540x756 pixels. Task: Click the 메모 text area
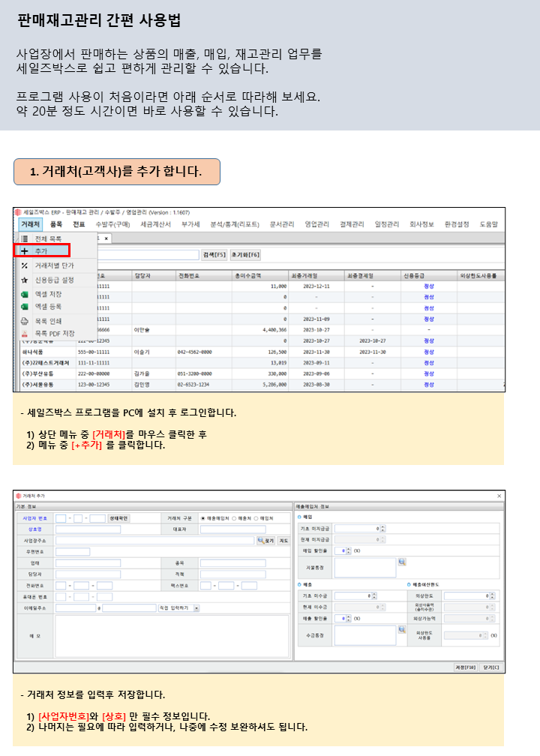click(x=172, y=636)
